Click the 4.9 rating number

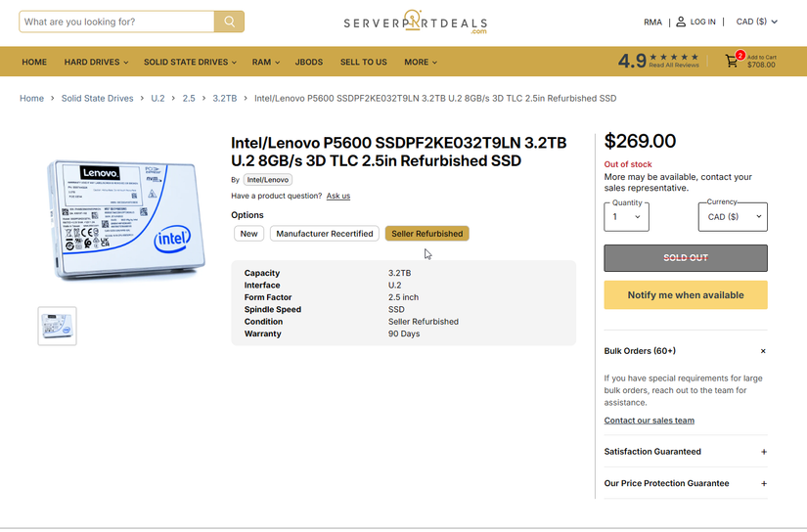[x=632, y=62]
